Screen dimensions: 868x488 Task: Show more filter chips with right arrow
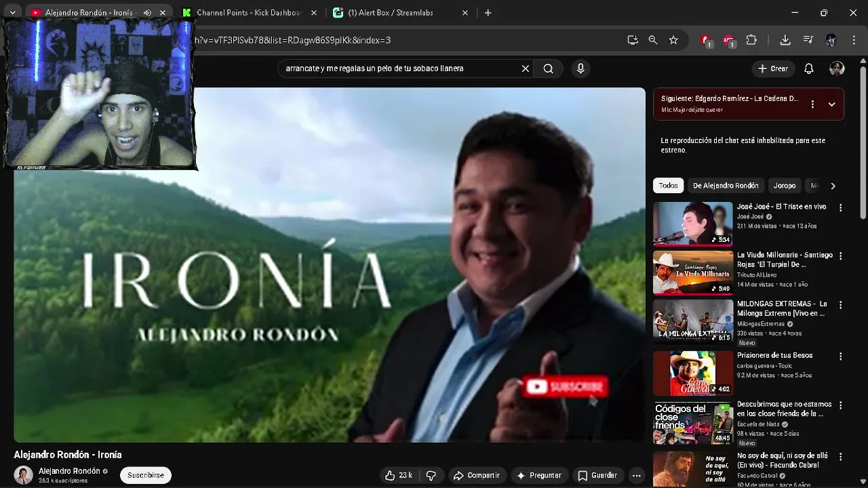[x=833, y=186]
